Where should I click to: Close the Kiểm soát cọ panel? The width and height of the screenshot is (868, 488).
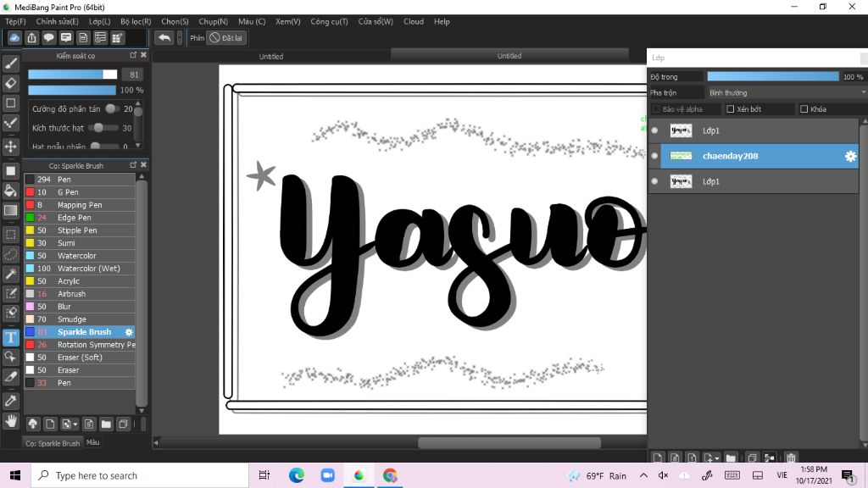click(143, 55)
